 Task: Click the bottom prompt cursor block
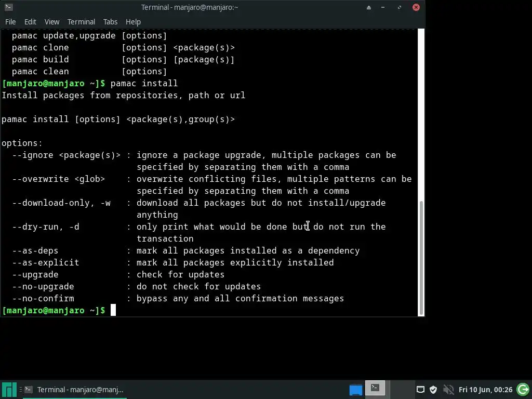point(113,310)
